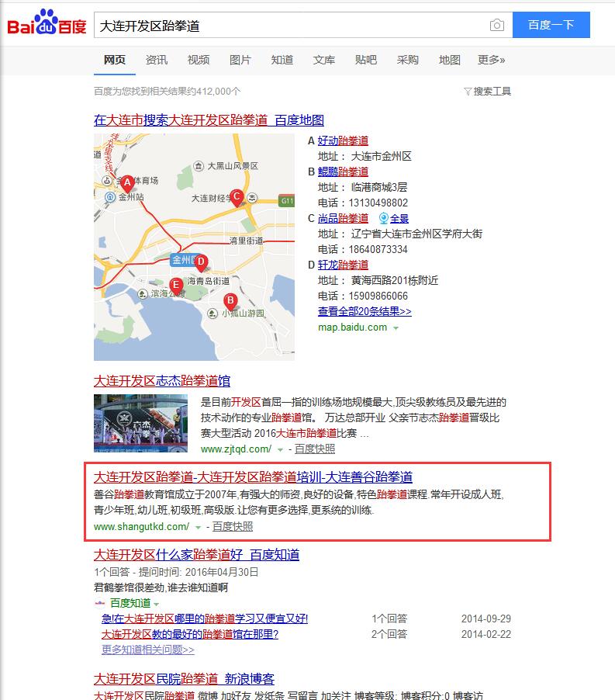Image resolution: width=615 pixels, height=700 pixels.
Task: Click phone number 13130498802
Action: pyautogui.click(x=378, y=203)
